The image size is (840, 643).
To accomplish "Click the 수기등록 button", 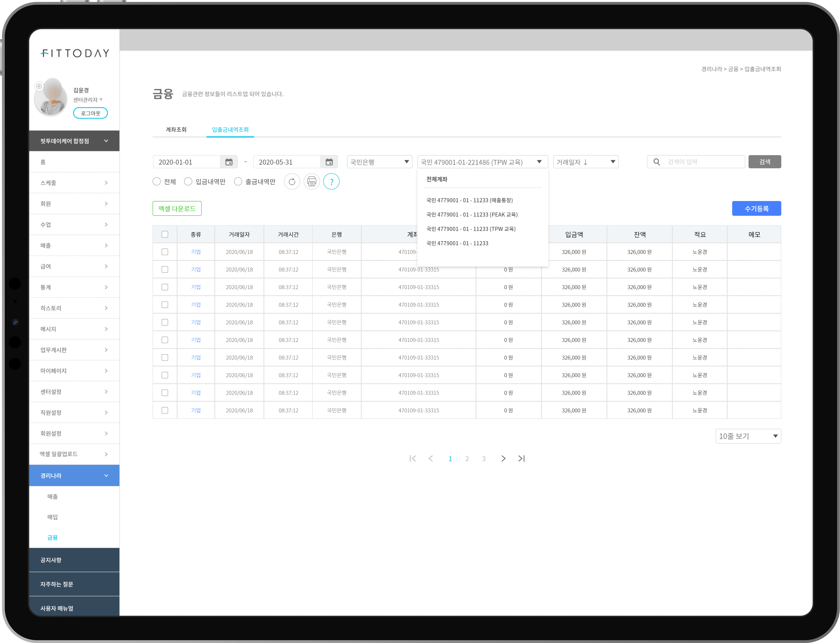I will click(757, 209).
